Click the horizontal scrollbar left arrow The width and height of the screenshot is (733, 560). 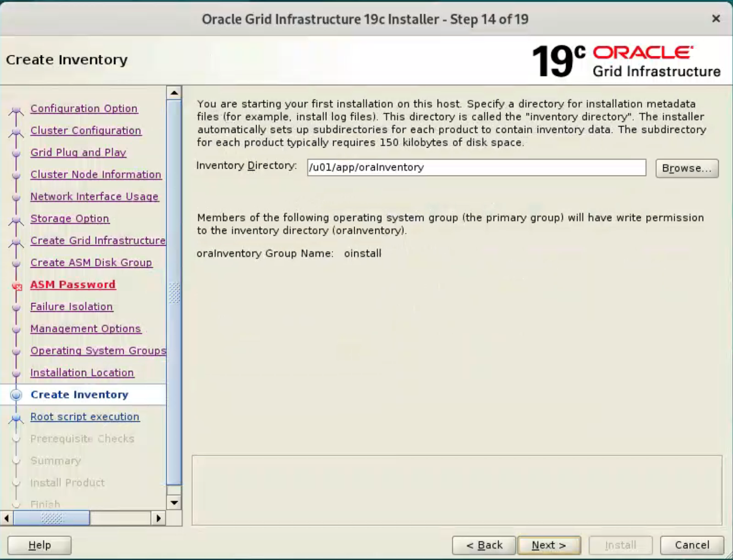pos(7,518)
